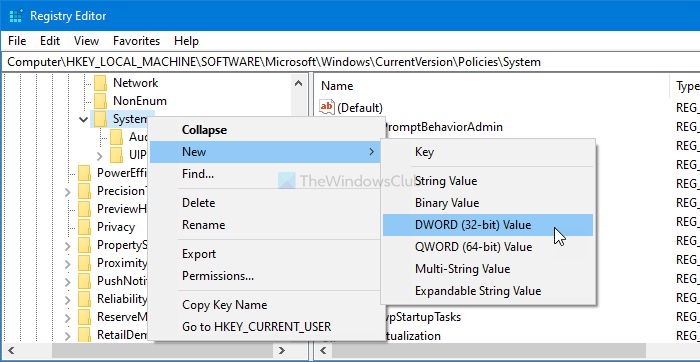Open the View menu
The height and width of the screenshot is (362, 700).
[x=86, y=41]
